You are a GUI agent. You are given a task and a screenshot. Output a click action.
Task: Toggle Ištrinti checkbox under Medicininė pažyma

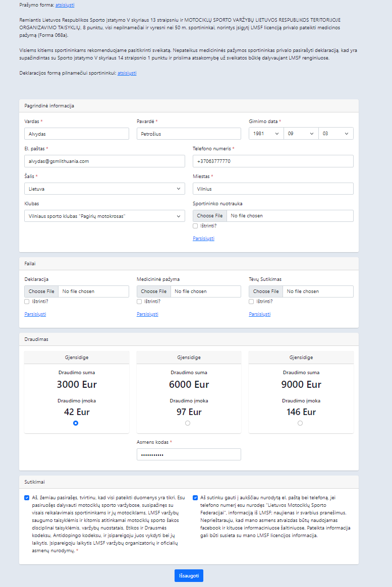click(x=139, y=302)
